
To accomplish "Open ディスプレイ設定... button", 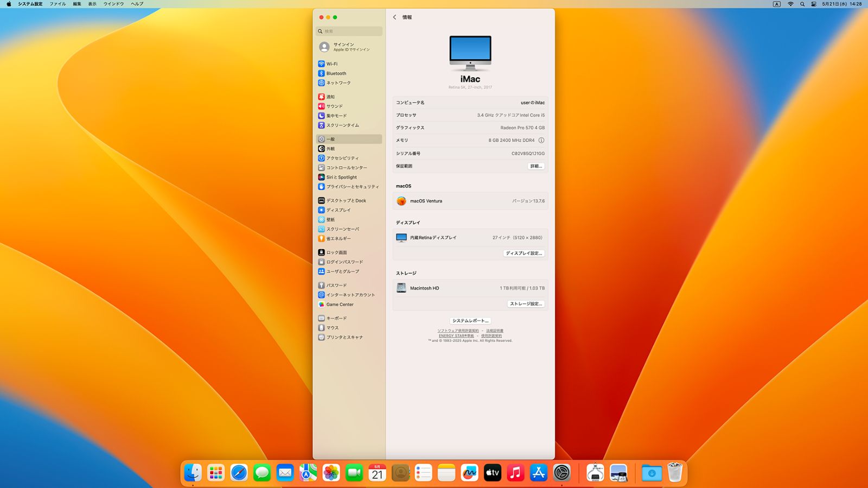I will tap(524, 253).
